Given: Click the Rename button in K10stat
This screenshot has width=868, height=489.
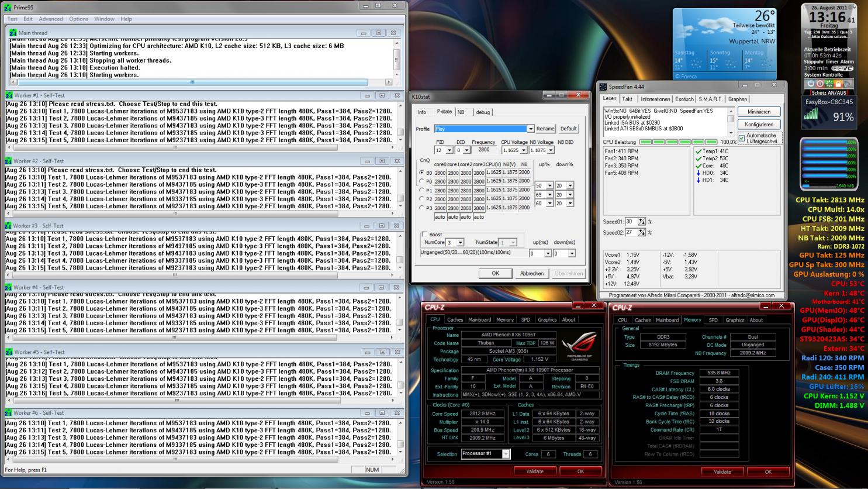Looking at the screenshot, I should point(545,129).
